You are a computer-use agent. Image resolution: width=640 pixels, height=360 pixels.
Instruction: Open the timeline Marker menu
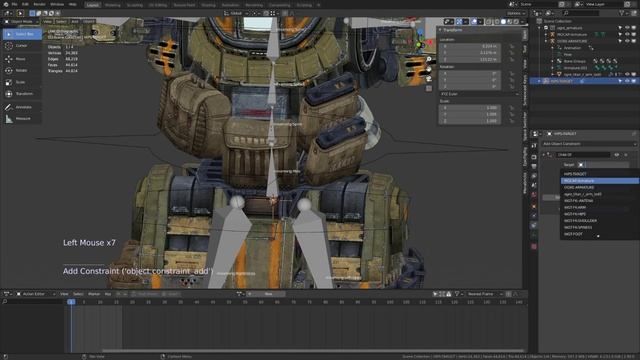[94, 294]
